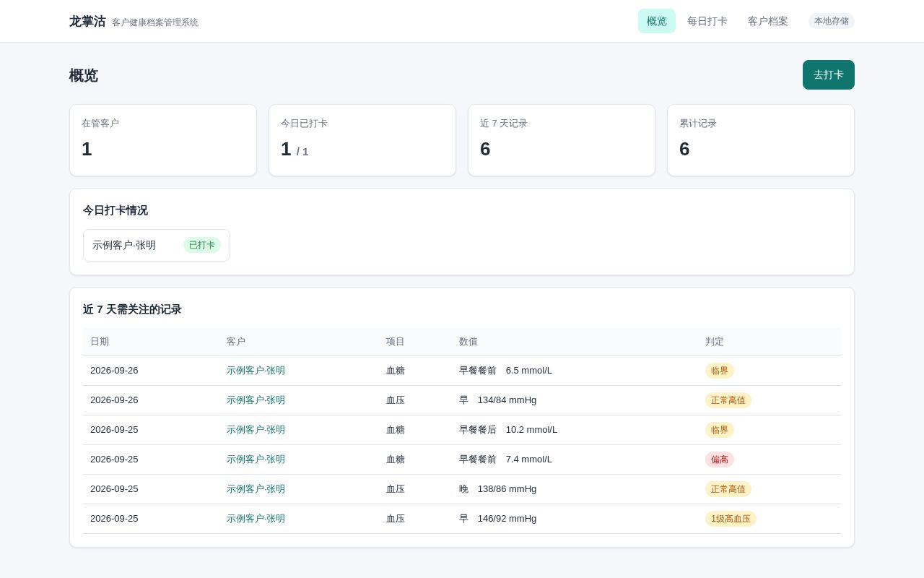Go to the 客户档案 tab
This screenshot has width=924, height=578.
point(768,21)
